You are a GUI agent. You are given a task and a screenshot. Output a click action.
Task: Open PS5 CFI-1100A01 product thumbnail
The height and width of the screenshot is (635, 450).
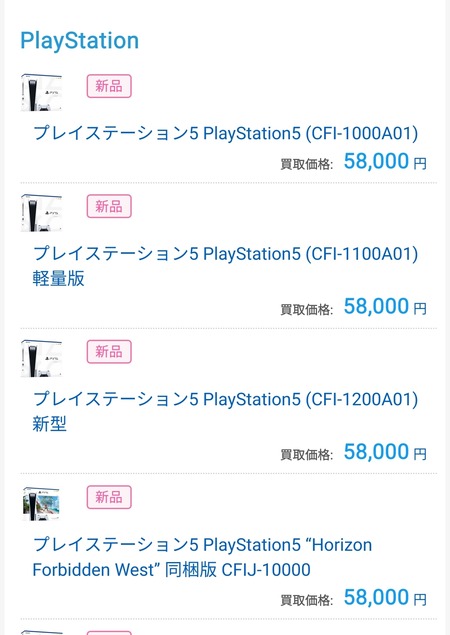coord(41,213)
